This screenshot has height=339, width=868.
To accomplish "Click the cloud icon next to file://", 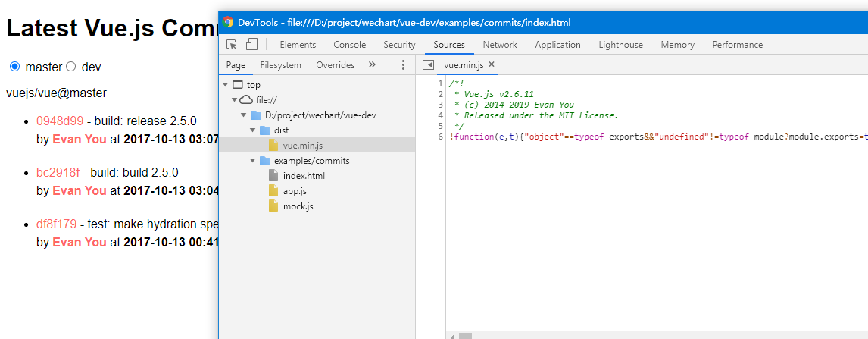I will [x=247, y=99].
